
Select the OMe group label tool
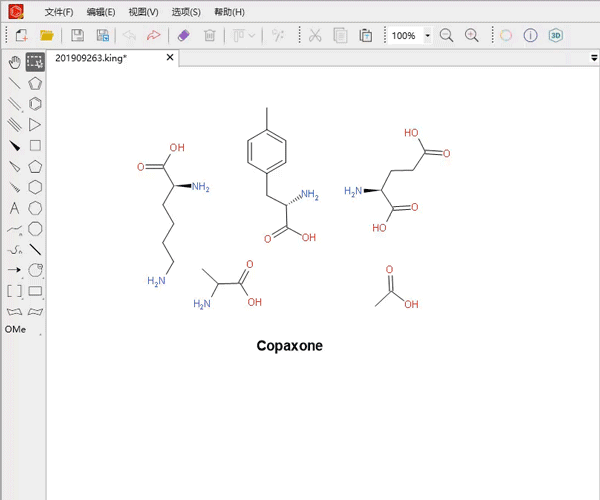pyautogui.click(x=15, y=329)
